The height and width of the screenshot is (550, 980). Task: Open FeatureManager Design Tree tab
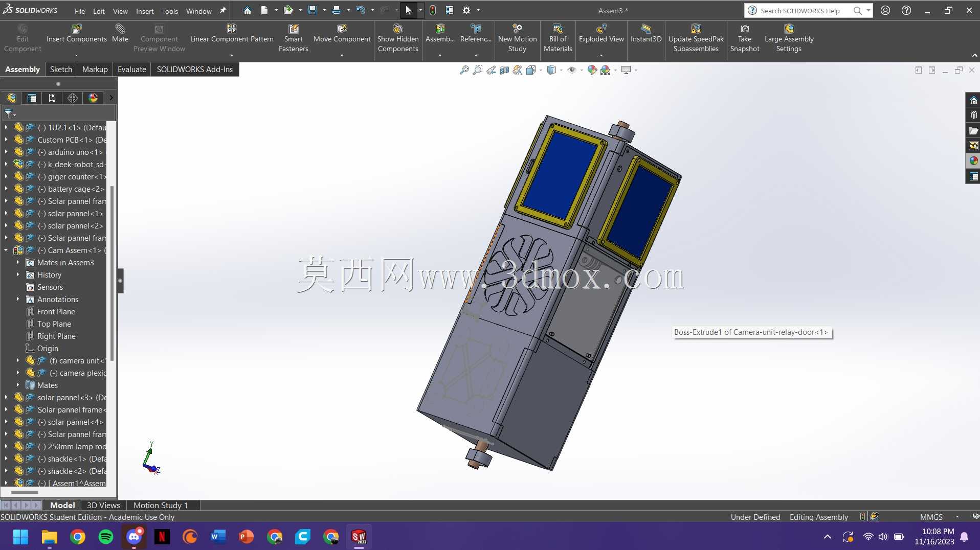coord(11,98)
